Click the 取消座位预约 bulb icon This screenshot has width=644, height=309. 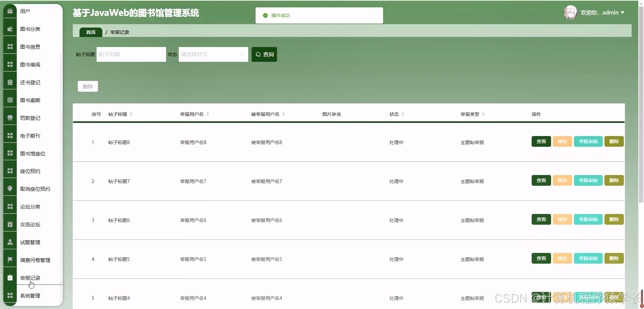click(x=10, y=189)
